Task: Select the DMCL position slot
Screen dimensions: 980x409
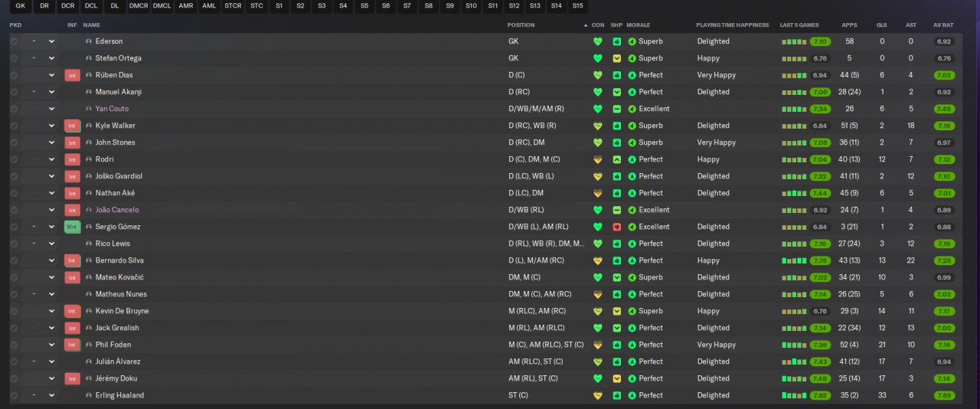Action: 162,6
